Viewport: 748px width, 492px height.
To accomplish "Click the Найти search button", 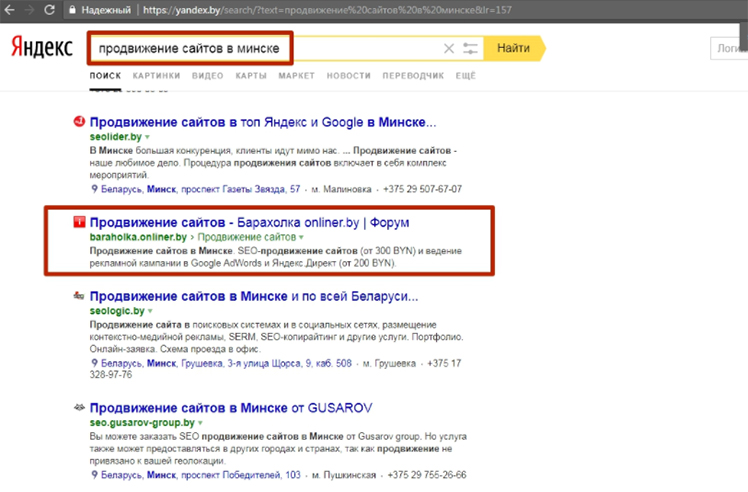I will coord(514,48).
